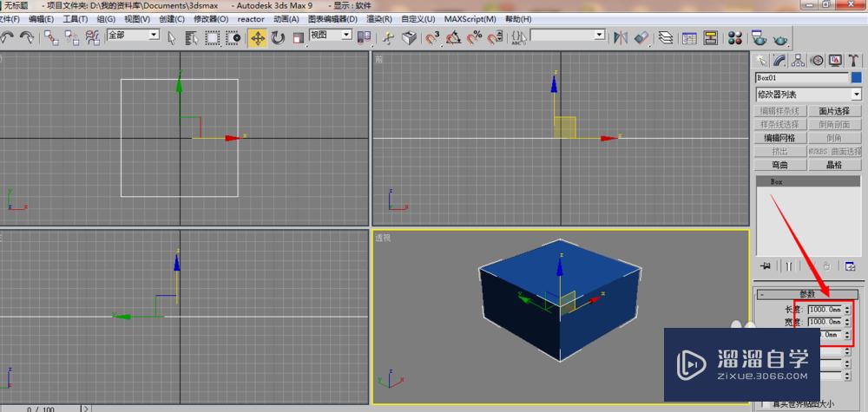Click the Unlink Selection icon
Screen dimensions: 868x412
coord(72,37)
